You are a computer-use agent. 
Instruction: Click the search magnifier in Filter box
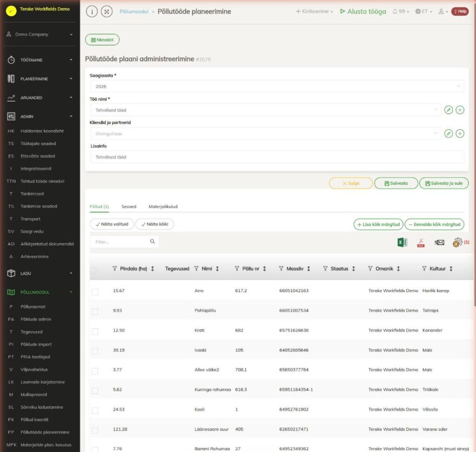click(152, 242)
